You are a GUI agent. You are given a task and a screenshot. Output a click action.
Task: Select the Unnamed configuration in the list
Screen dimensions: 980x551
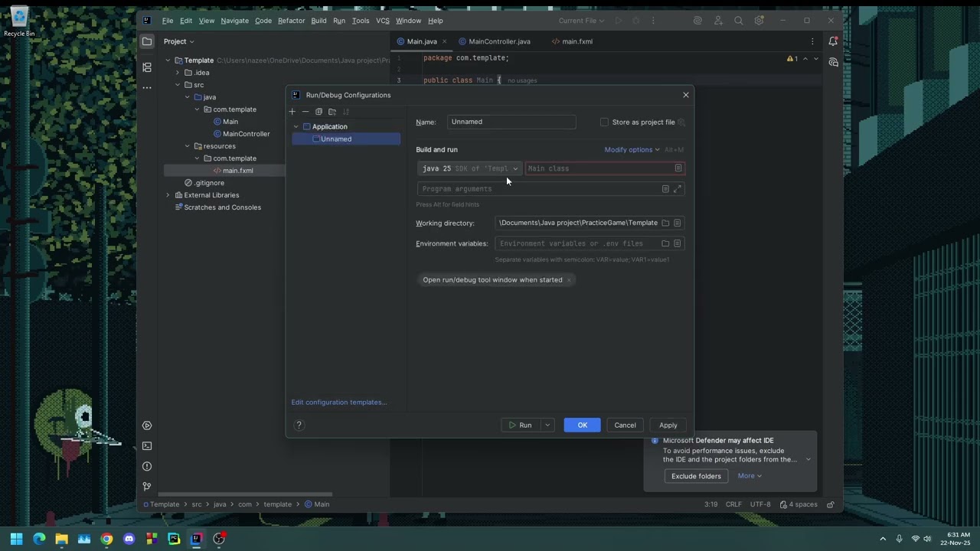(x=346, y=139)
